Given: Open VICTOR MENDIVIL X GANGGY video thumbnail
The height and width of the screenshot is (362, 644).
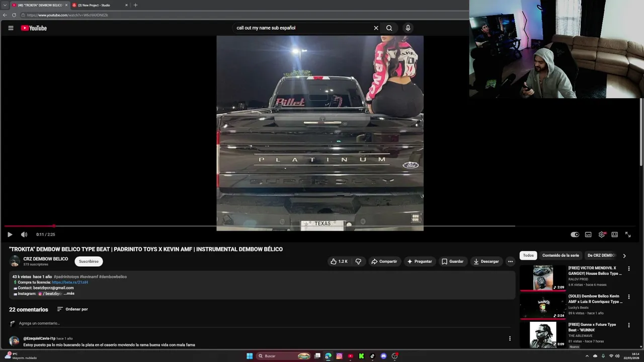Looking at the screenshot, I should pos(543,278).
